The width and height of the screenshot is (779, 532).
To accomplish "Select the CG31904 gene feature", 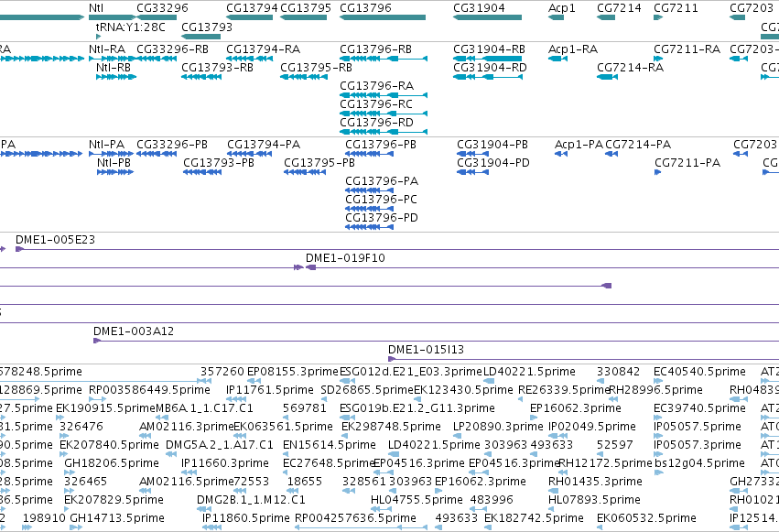I will coord(487,17).
